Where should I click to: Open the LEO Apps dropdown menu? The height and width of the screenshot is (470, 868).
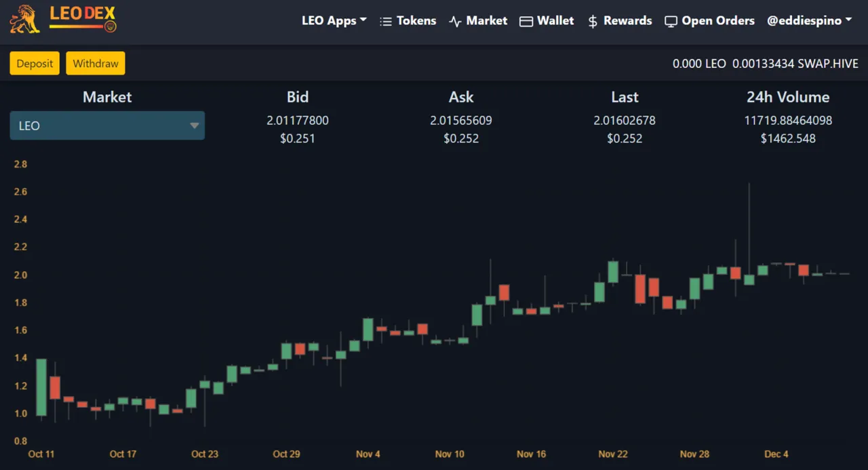(x=334, y=20)
